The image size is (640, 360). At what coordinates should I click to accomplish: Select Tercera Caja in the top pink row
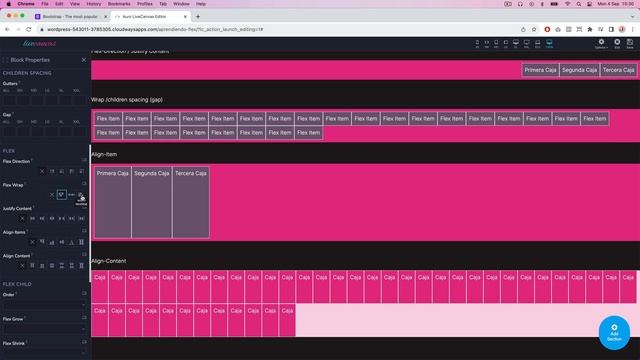[x=618, y=70]
